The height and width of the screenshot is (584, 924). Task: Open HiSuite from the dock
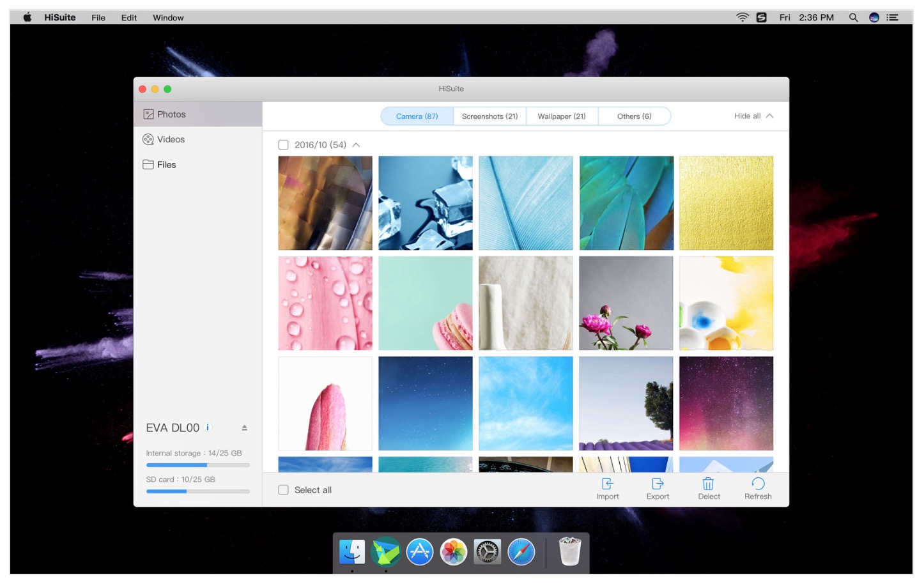click(x=386, y=551)
